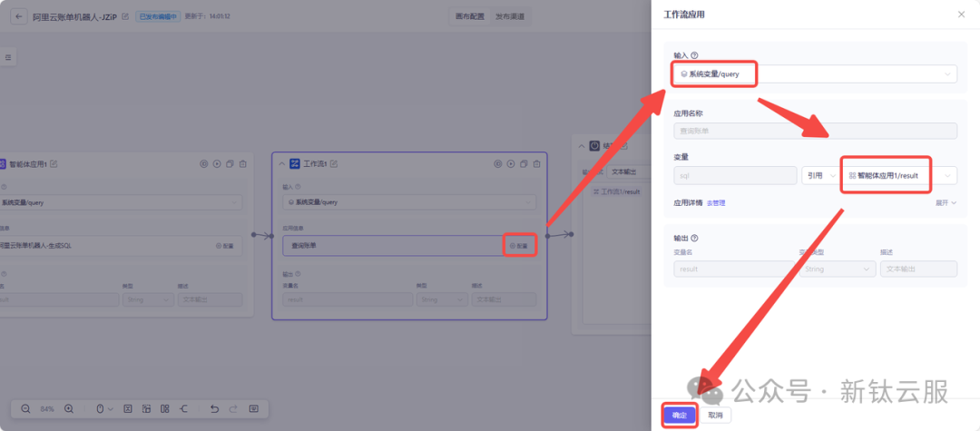Click result output field in 工作流1 node
This screenshot has width=980, height=431.
tap(348, 299)
